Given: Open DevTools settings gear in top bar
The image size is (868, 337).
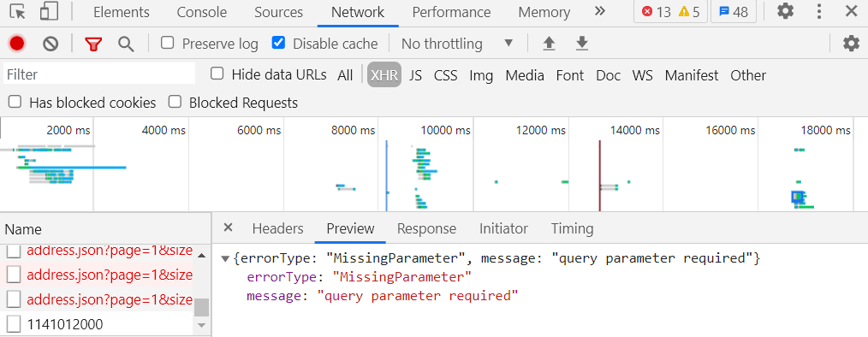Looking at the screenshot, I should tap(785, 11).
